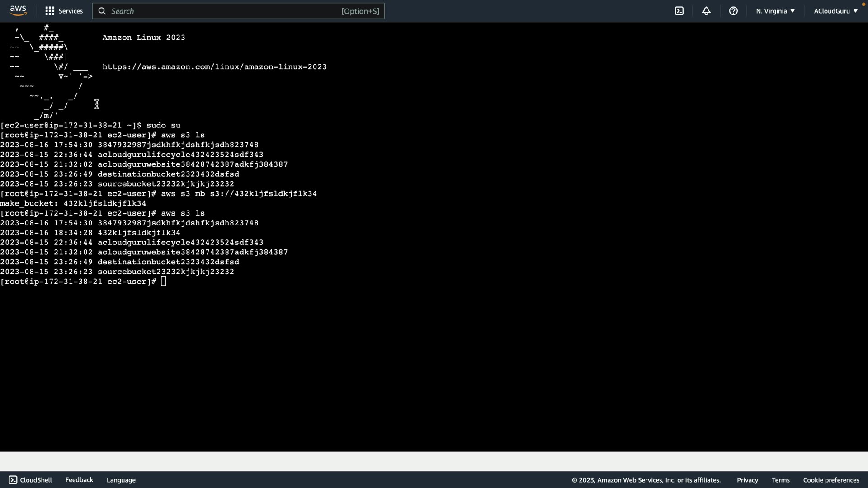Screen dimensions: 868x488
Task: Open the Services grid icon
Action: pos(50,11)
